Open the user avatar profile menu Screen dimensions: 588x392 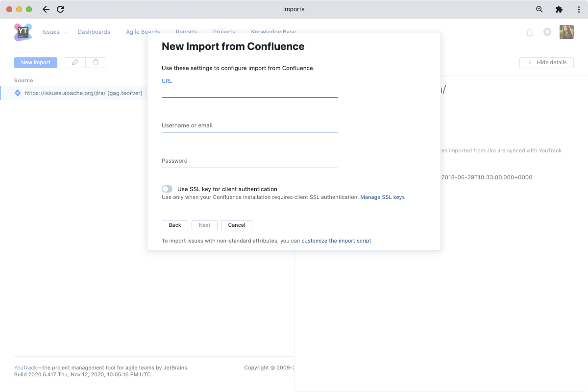click(566, 32)
